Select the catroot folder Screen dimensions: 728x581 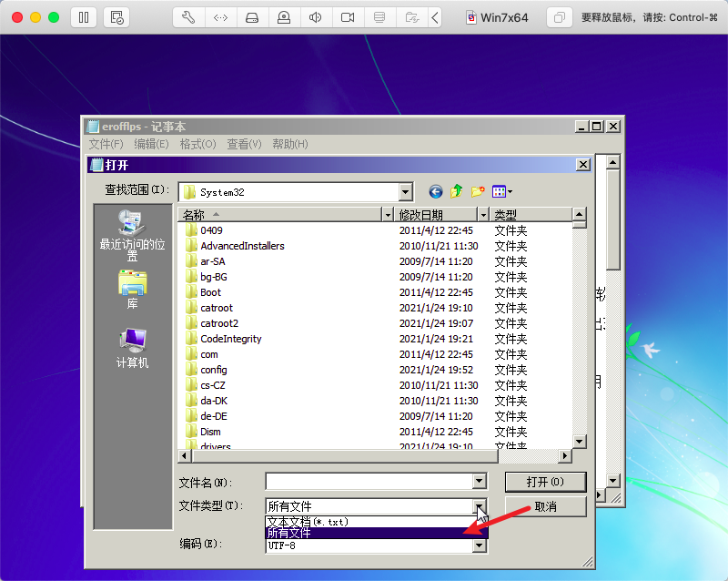click(210, 308)
